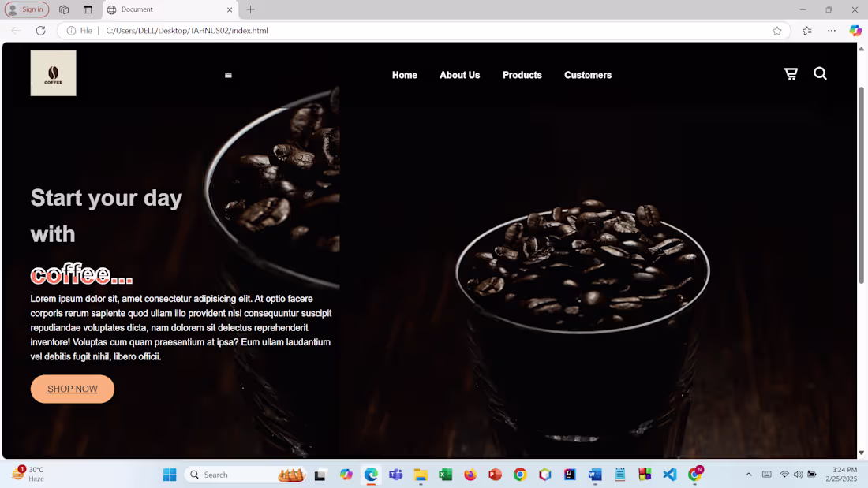This screenshot has height=488, width=868.
Task: Expand hidden icons in the system tray
Action: tap(748, 474)
